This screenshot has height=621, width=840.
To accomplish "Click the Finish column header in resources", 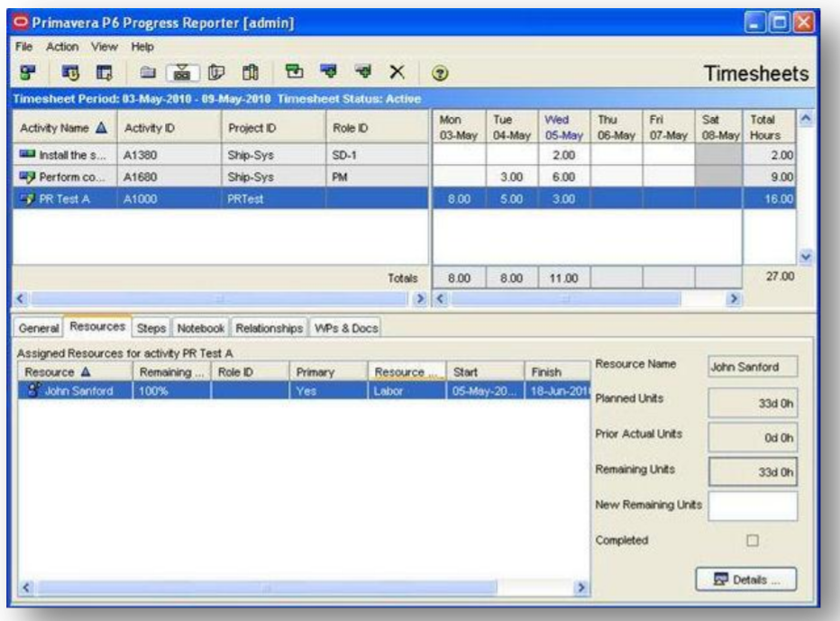I will click(x=557, y=372).
